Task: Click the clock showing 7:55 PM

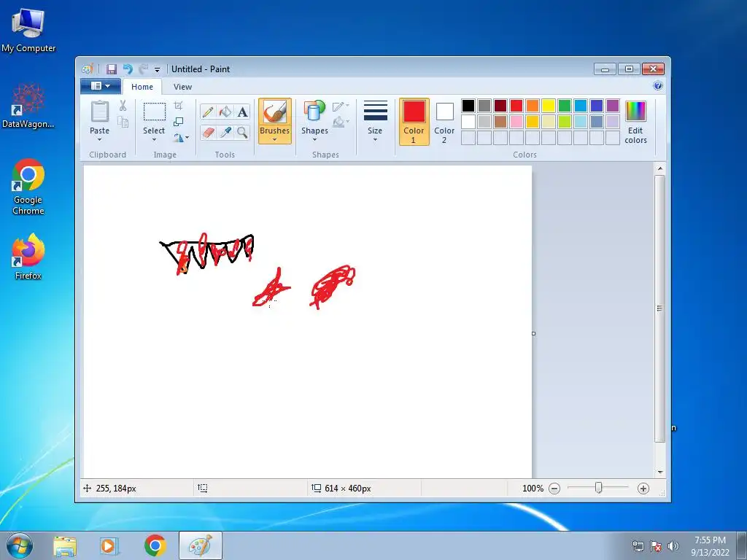Action: pyautogui.click(x=710, y=540)
